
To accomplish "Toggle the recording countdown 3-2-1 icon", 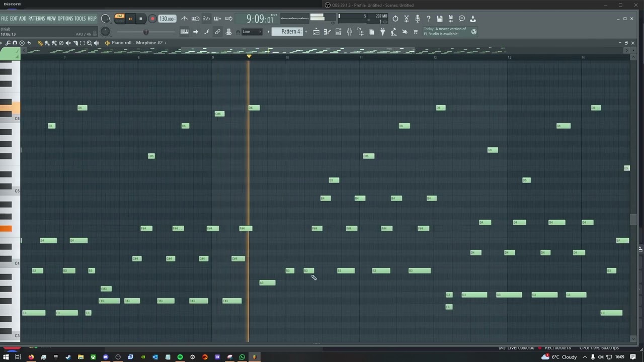I will [x=206, y=19].
